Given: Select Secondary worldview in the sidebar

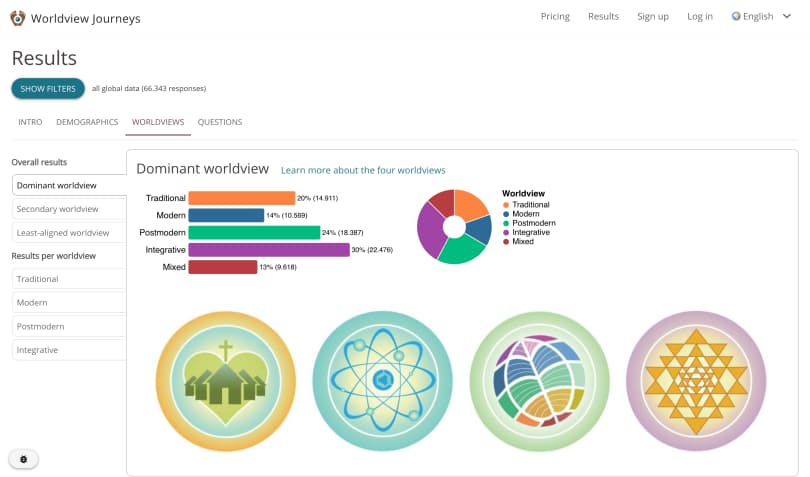Looking at the screenshot, I should tap(68, 209).
